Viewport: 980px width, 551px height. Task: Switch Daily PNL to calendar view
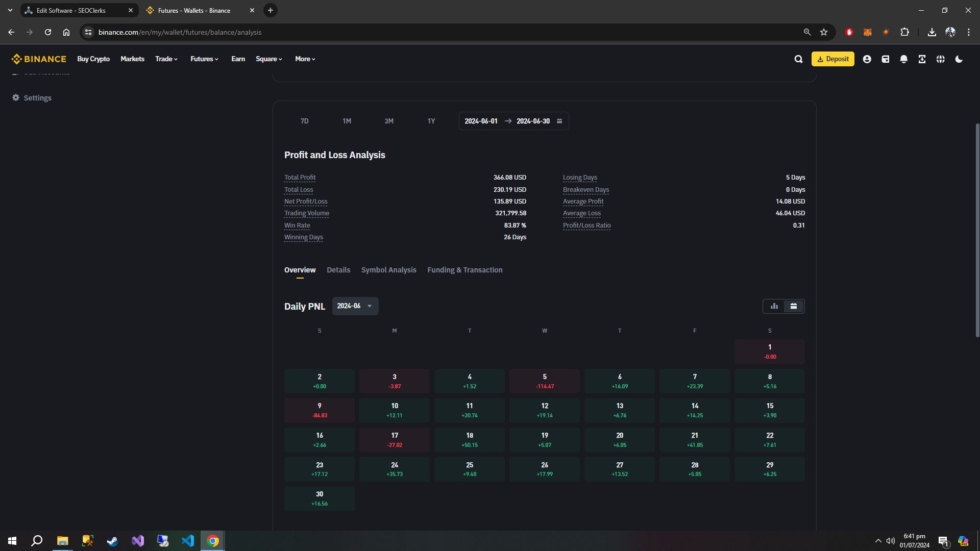pos(794,306)
